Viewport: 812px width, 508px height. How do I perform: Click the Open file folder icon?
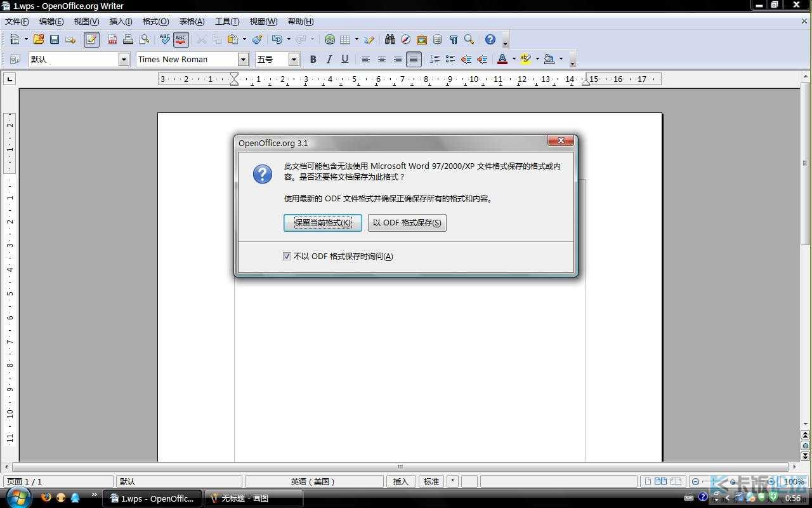(39, 39)
